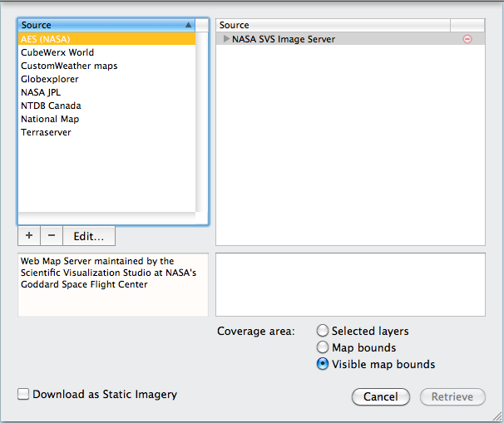The height and width of the screenshot is (423, 504).
Task: Select Visible map bounds radio button
Action: click(x=323, y=364)
